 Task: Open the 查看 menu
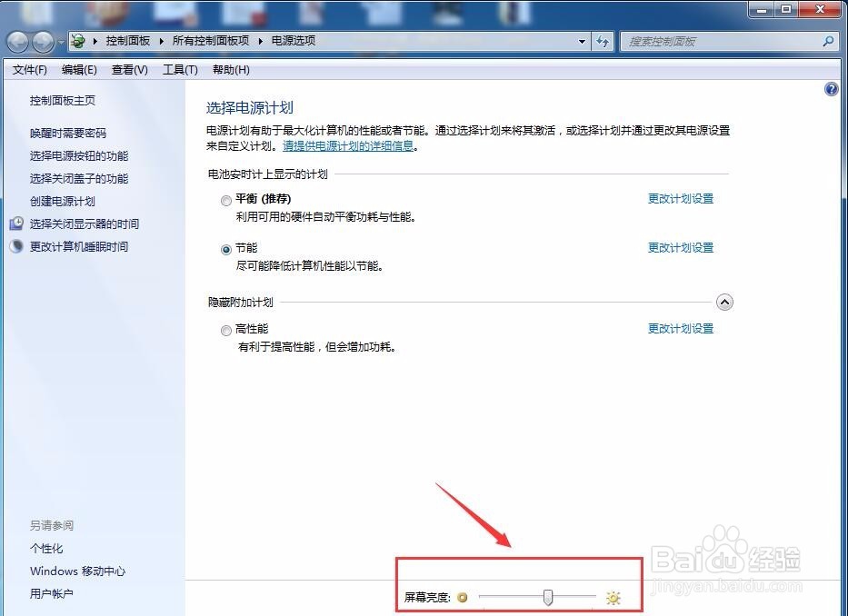pos(128,69)
